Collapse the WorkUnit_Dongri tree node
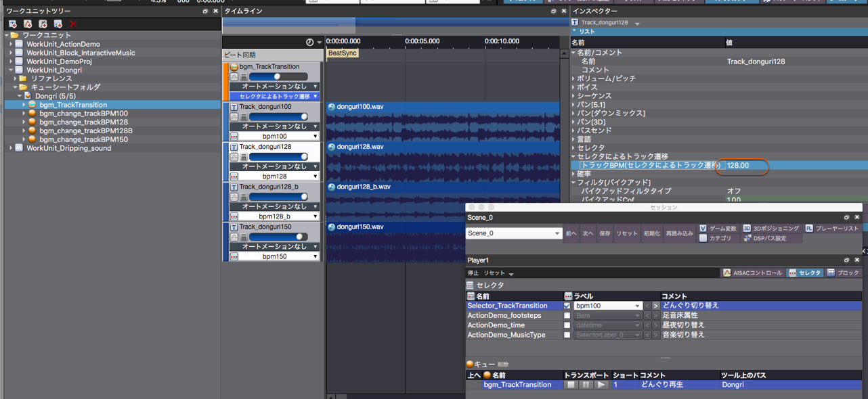Viewport: 868px width, 399px height. [11, 70]
